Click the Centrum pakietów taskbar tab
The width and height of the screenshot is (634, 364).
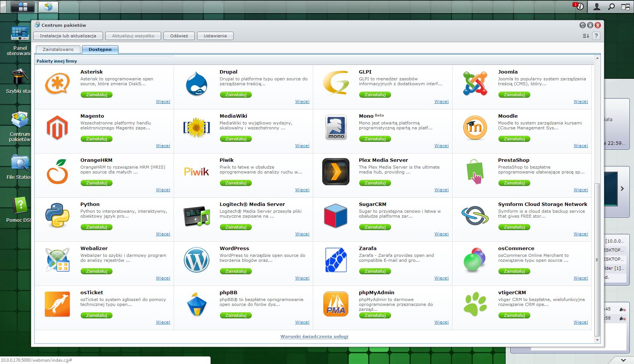pos(48,6)
